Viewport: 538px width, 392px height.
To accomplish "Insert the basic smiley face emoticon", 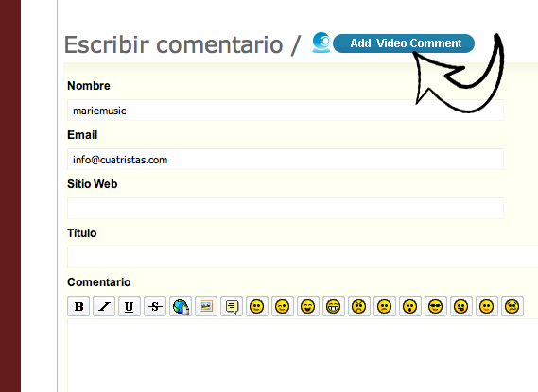I will 257,306.
